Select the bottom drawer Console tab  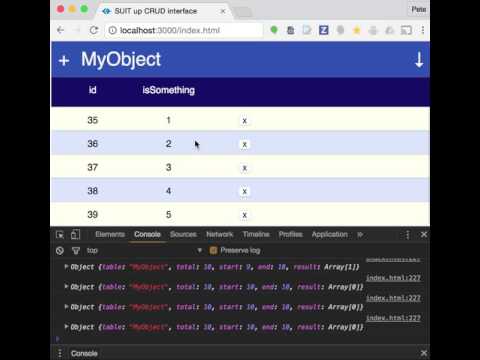coord(84,353)
